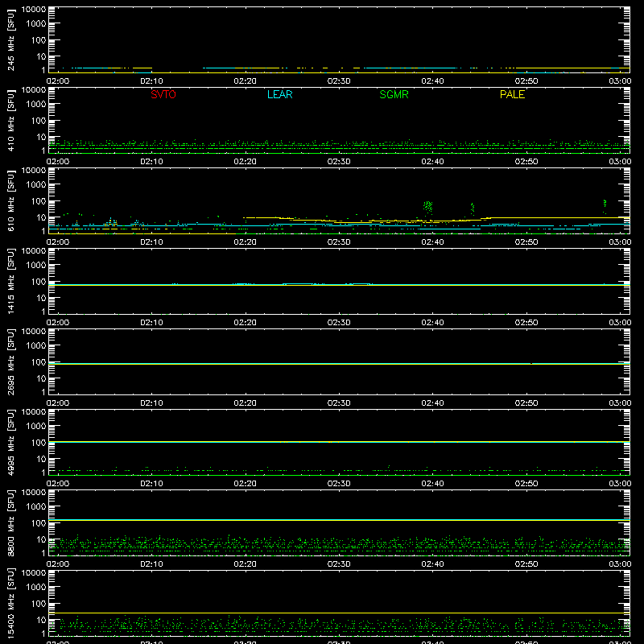The height and width of the screenshot is (644, 644).
Task: Click 02:50 tick under the 410 MHz panel
Action: point(526,162)
